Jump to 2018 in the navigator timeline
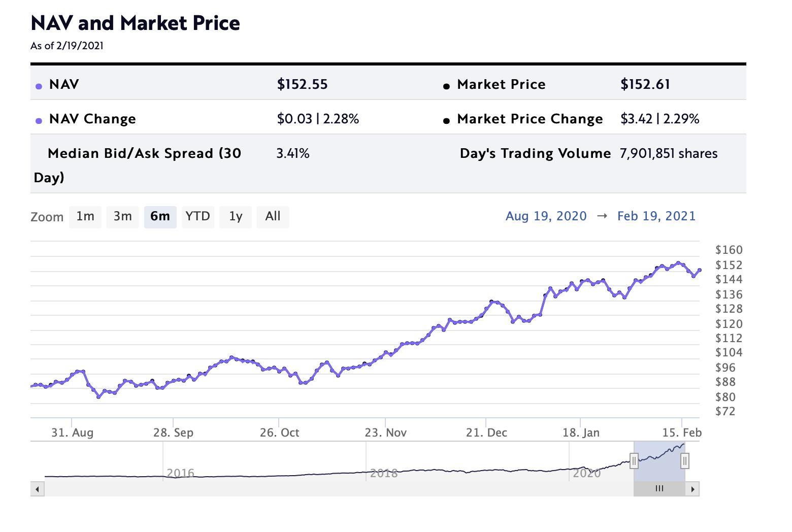 click(x=383, y=473)
